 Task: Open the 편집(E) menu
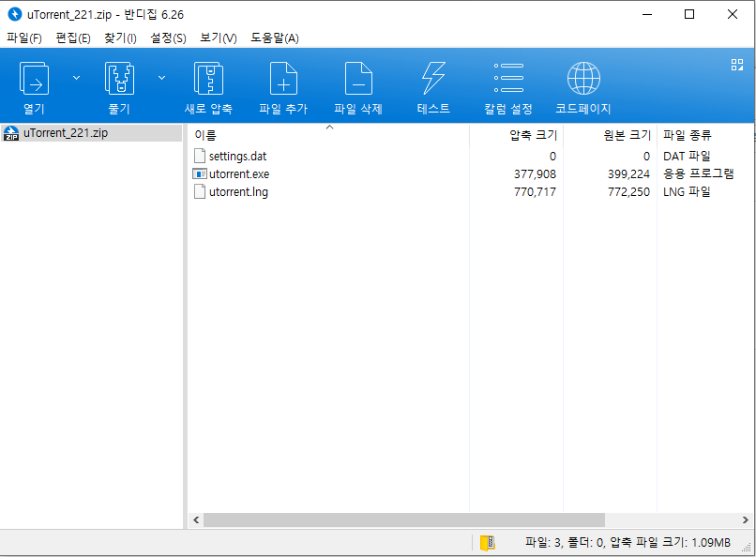73,38
